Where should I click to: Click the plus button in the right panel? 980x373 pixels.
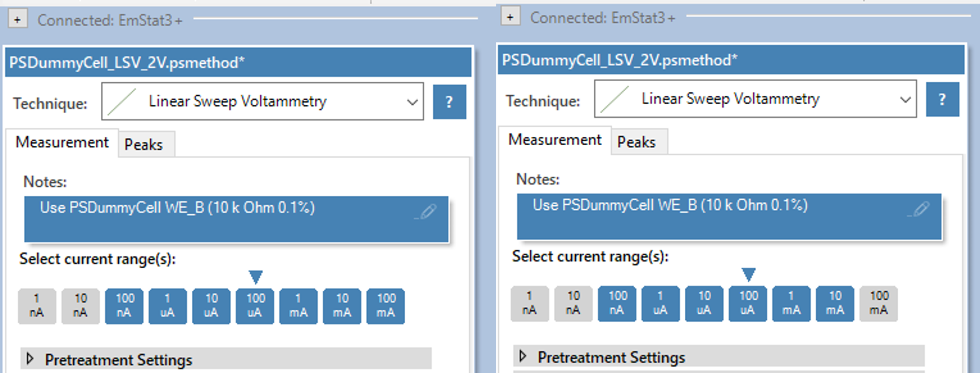pos(510,17)
